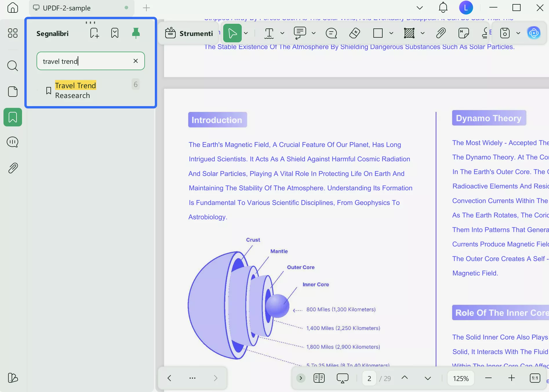549x392 pixels.
Task: Click the attach file paperclip tool
Action: [x=440, y=33]
